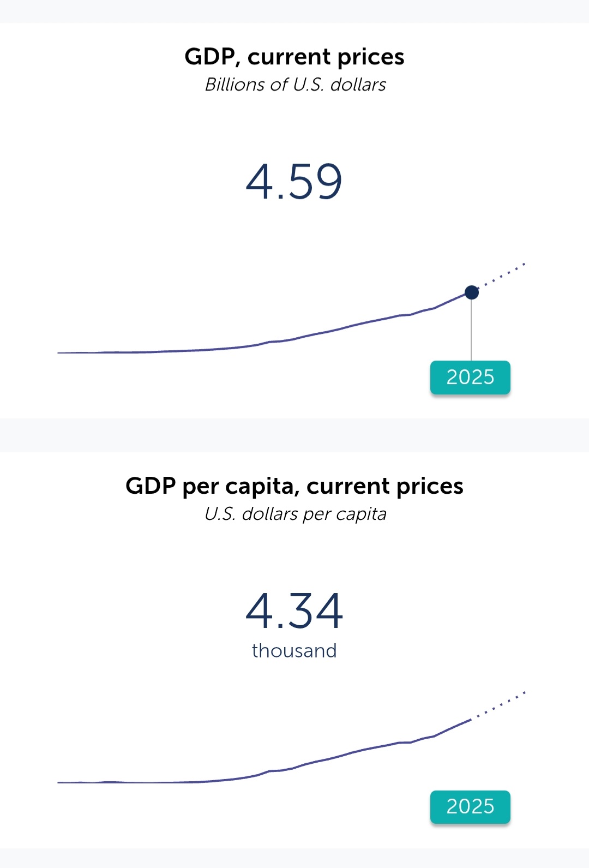Click the 4.59 GDP value
This screenshot has width=589, height=868.
(294, 182)
